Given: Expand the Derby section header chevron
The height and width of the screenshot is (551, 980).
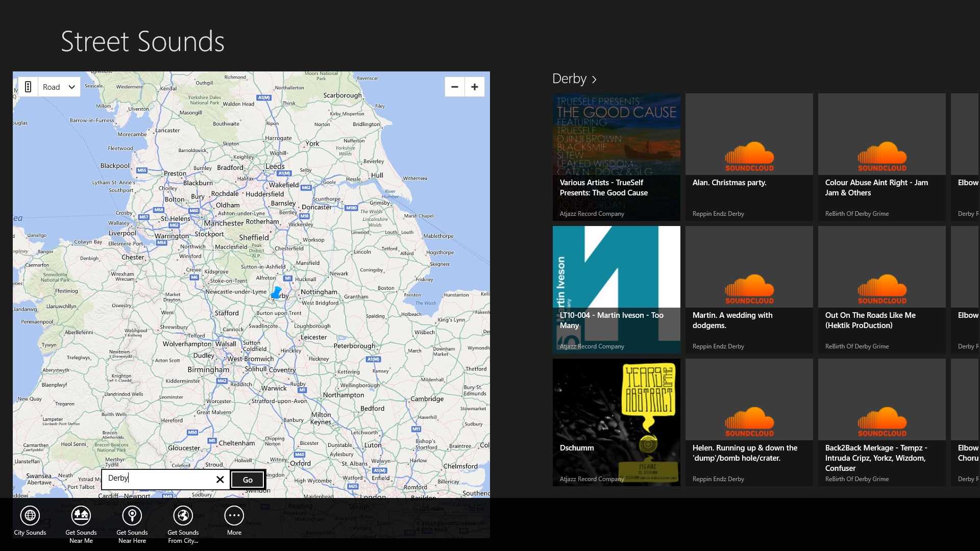Looking at the screenshot, I should pyautogui.click(x=594, y=80).
